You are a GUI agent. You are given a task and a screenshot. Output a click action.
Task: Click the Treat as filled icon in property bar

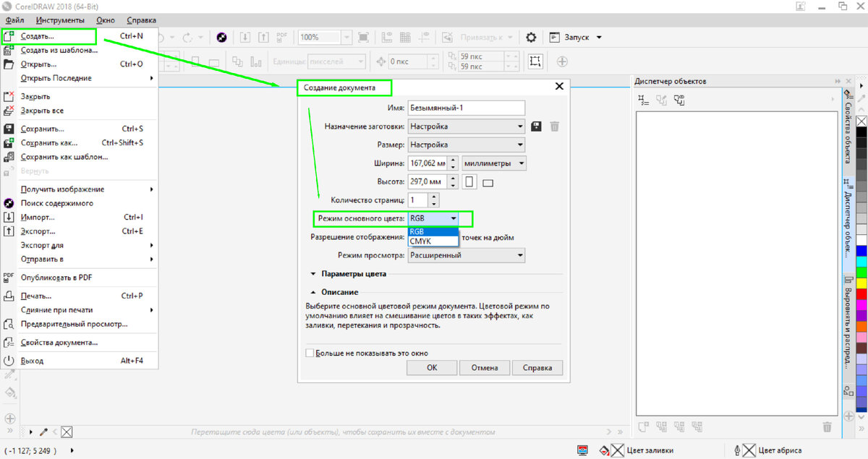535,61
